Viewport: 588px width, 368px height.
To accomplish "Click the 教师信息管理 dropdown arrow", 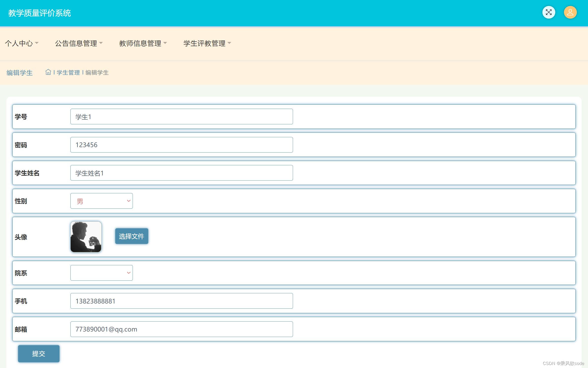I will (165, 43).
